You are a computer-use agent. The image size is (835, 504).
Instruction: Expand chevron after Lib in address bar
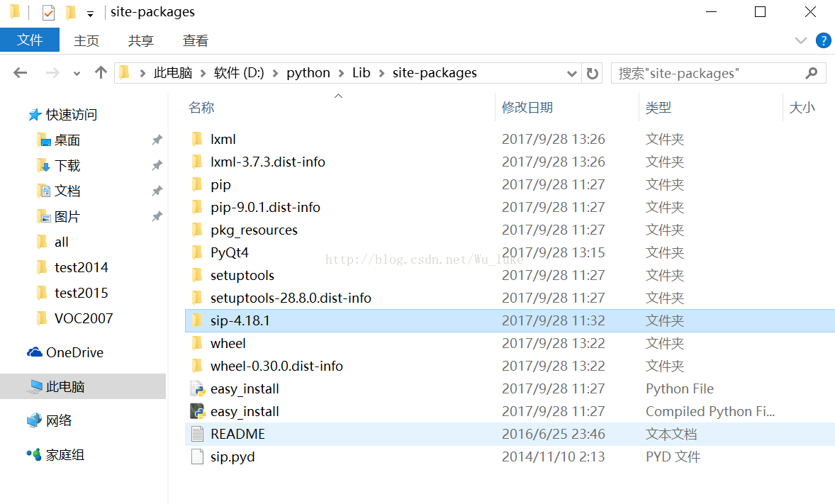(x=382, y=73)
